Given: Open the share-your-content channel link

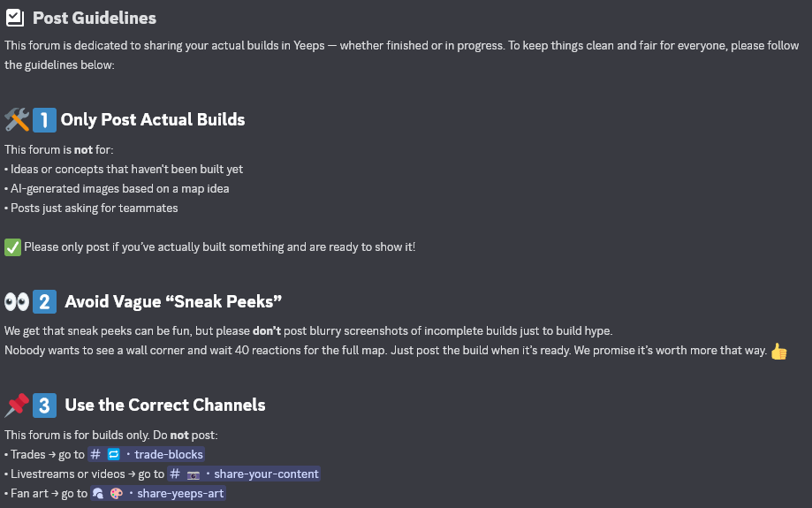Looking at the screenshot, I should 243,474.
